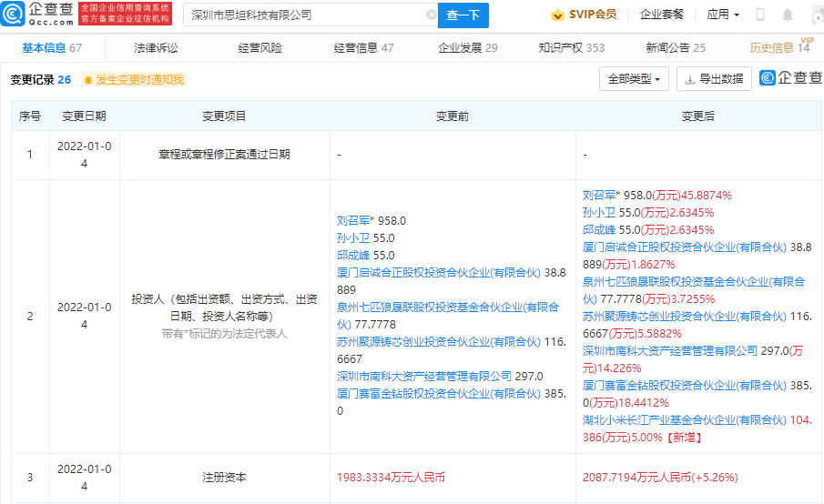Click the Qcc.com logo
The width and height of the screenshot is (824, 504).
[x=38, y=14]
